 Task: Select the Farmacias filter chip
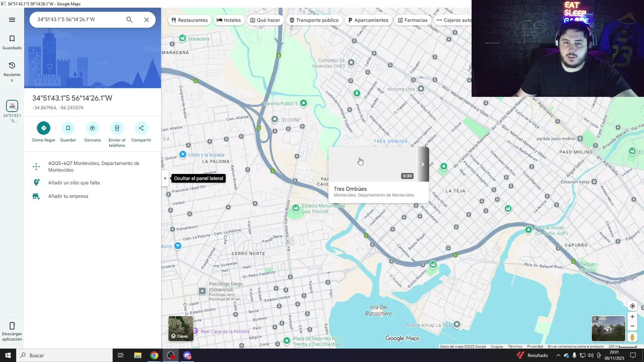click(x=413, y=20)
